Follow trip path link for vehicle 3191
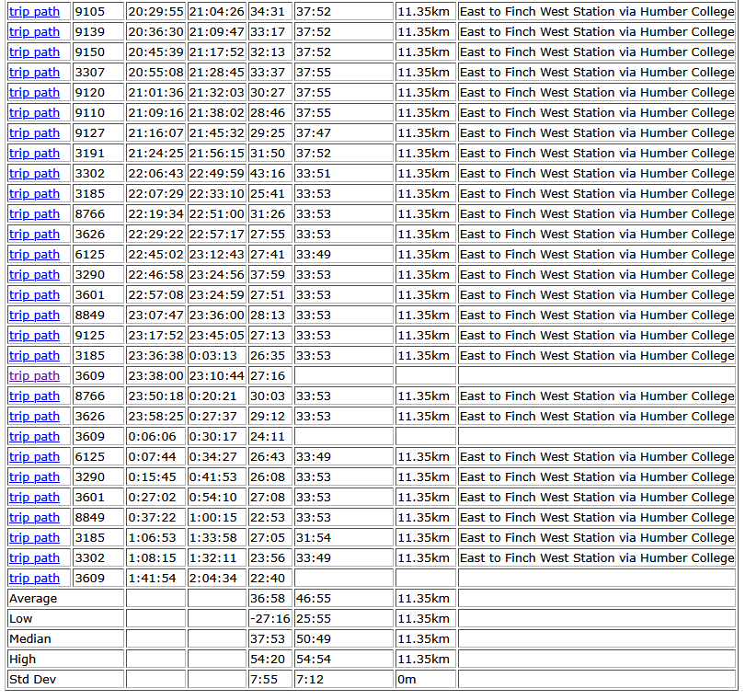This screenshot has height=700, width=745. [34, 154]
